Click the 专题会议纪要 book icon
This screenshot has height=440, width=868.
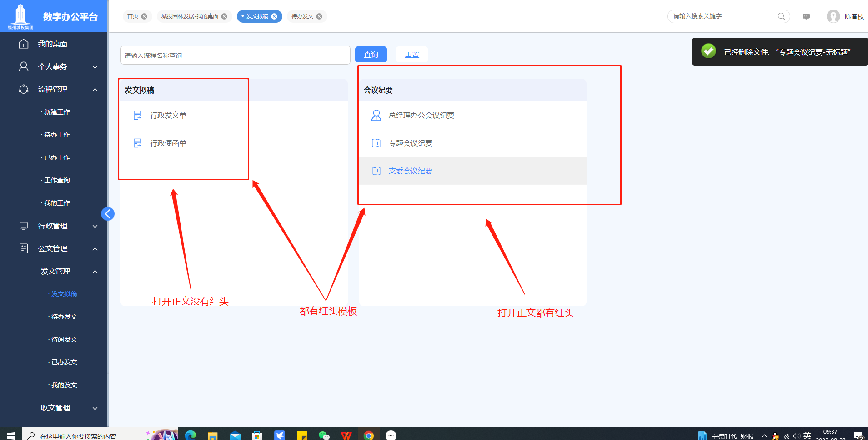click(376, 143)
